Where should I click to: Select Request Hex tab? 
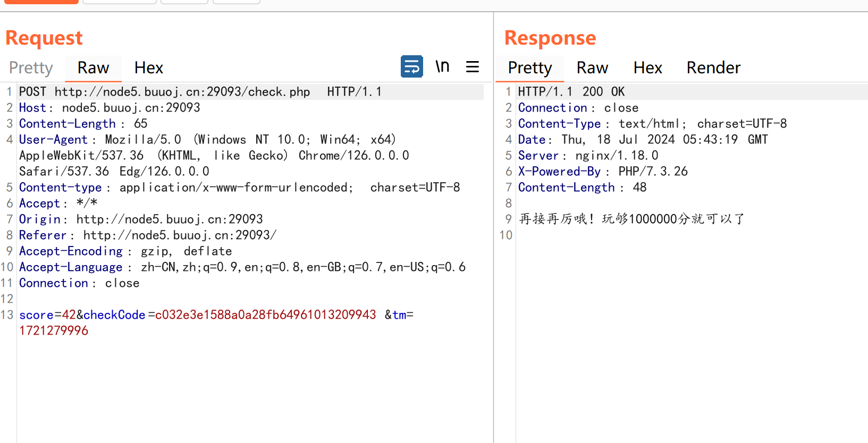click(x=149, y=68)
